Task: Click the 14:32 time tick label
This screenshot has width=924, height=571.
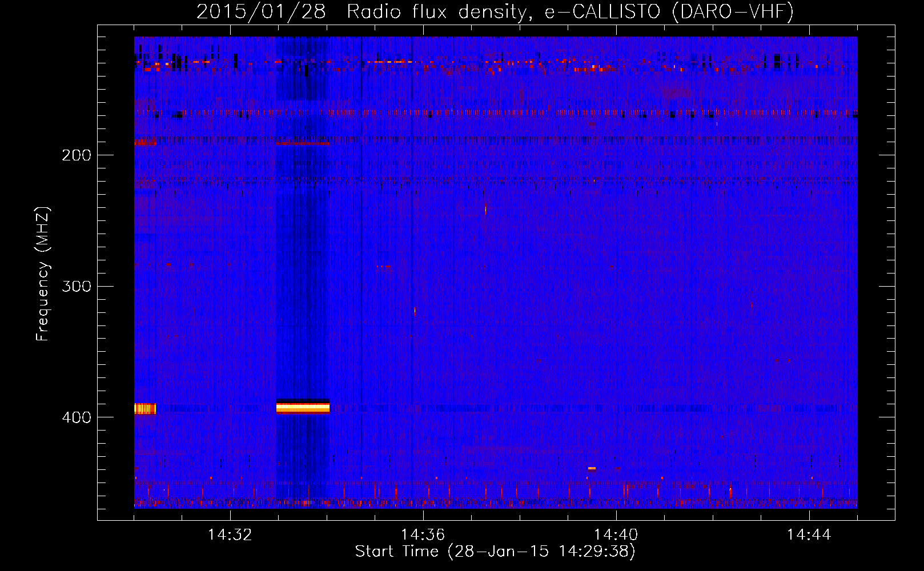Action: point(230,535)
